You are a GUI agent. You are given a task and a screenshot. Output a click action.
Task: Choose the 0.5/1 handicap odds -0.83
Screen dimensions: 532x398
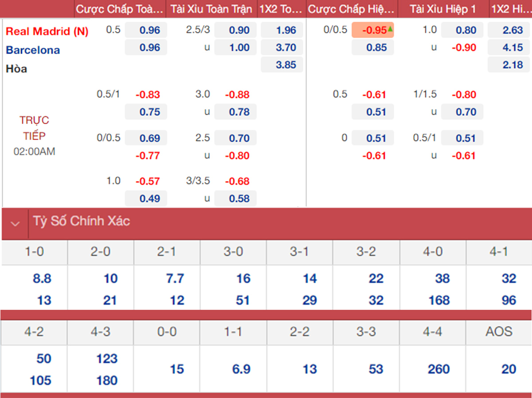(148, 95)
